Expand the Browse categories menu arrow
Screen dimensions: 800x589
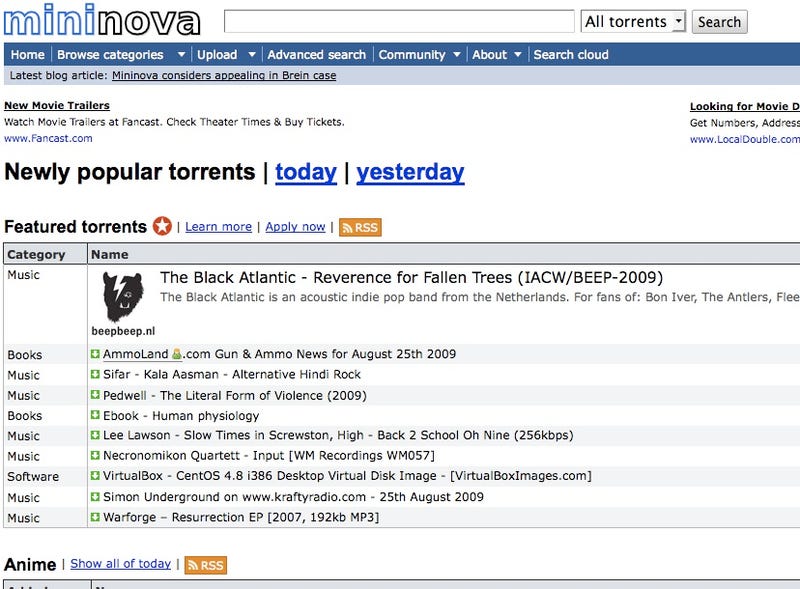(181, 54)
